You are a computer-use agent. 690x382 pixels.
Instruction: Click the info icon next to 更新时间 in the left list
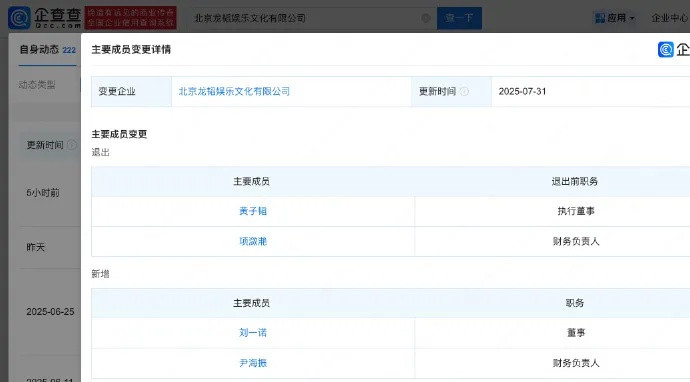tap(72, 145)
